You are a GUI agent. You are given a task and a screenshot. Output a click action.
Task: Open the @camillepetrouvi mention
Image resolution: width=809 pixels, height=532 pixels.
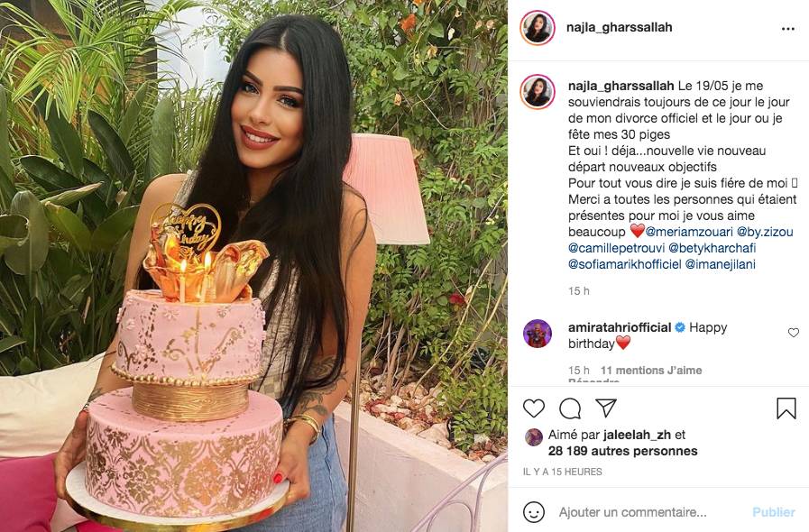[617, 248]
